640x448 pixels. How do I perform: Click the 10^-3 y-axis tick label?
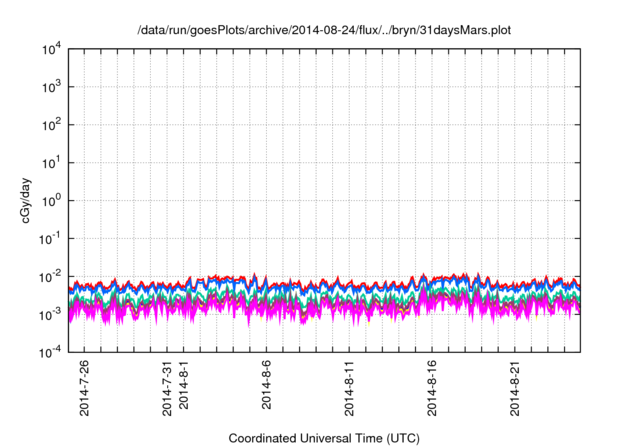(x=50, y=315)
